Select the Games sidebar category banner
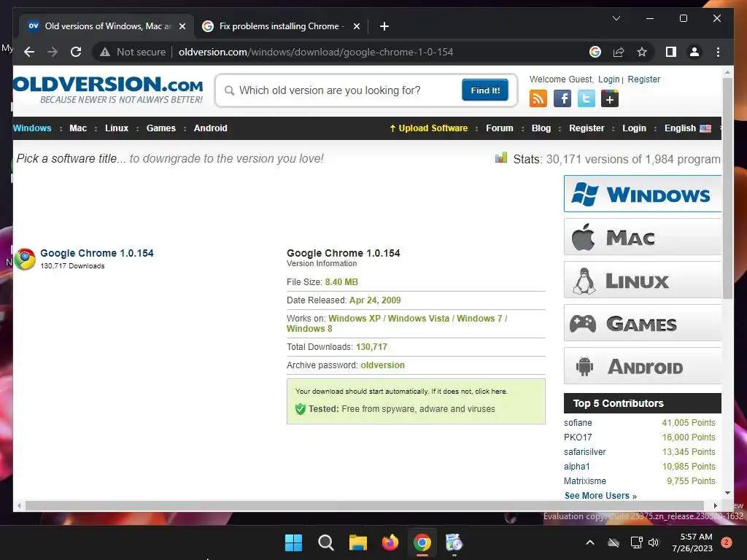747x560 pixels. (643, 323)
